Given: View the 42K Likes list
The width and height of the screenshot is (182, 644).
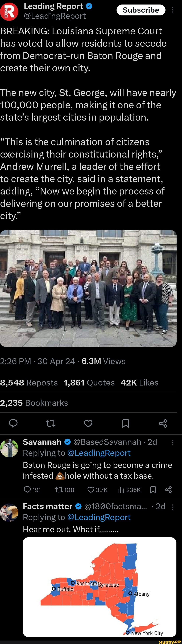Looking at the screenshot, I should click(x=139, y=383).
